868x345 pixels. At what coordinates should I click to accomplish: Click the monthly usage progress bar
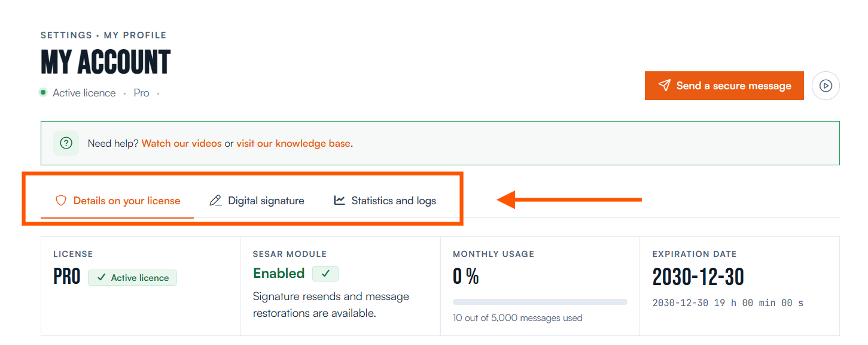click(x=540, y=302)
